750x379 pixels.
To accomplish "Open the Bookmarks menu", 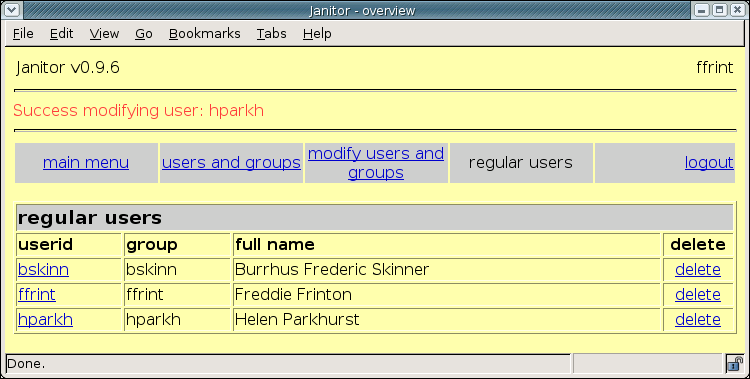I will [205, 33].
